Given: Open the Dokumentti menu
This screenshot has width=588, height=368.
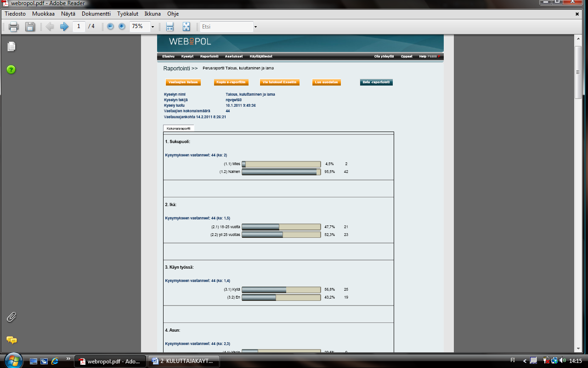Looking at the screenshot, I should 96,14.
